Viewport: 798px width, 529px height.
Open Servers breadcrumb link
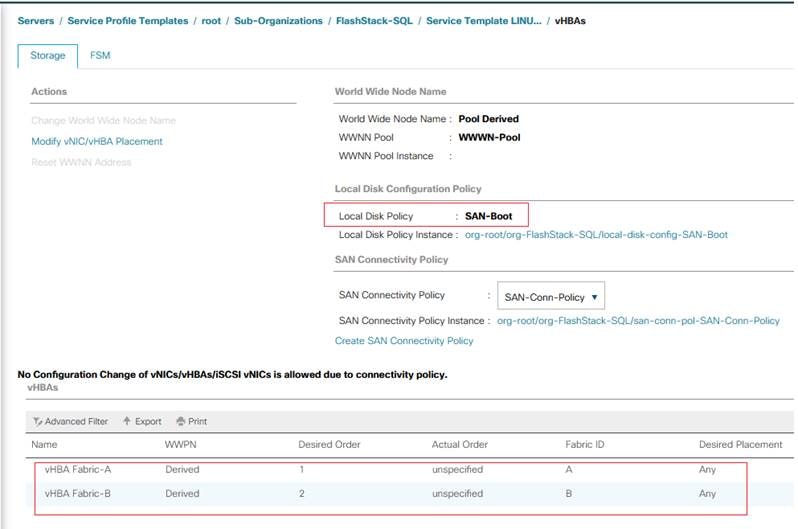click(36, 21)
